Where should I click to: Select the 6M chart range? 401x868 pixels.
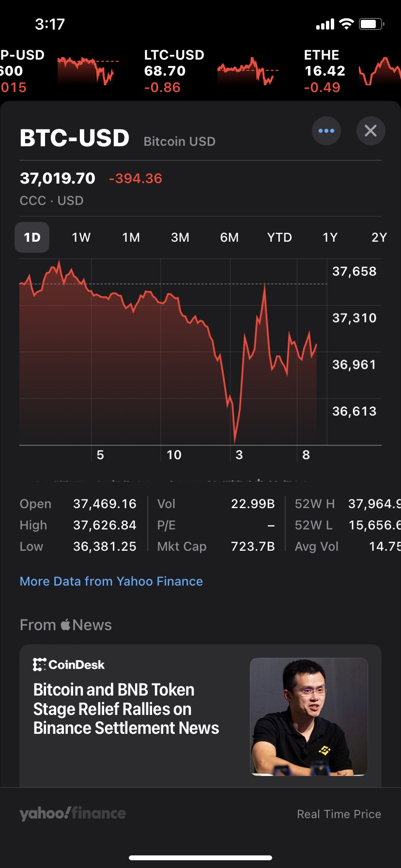(229, 237)
